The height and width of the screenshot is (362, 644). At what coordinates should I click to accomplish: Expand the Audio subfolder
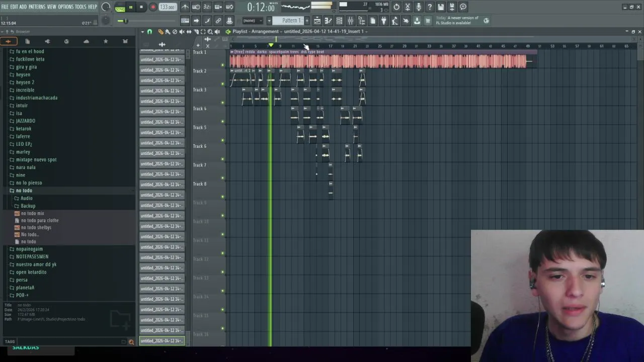point(26,198)
